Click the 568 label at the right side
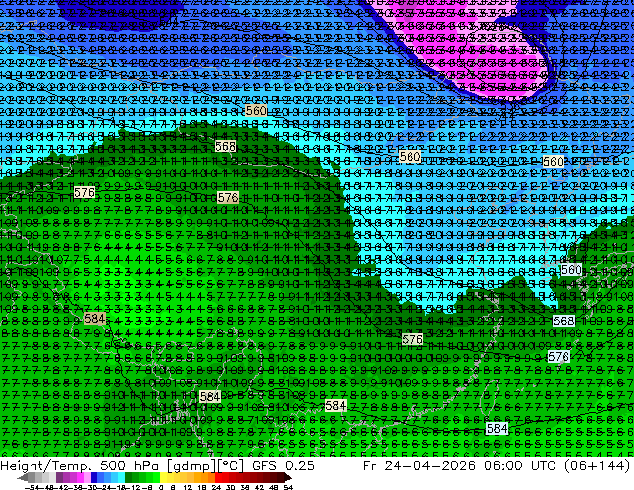 (564, 321)
